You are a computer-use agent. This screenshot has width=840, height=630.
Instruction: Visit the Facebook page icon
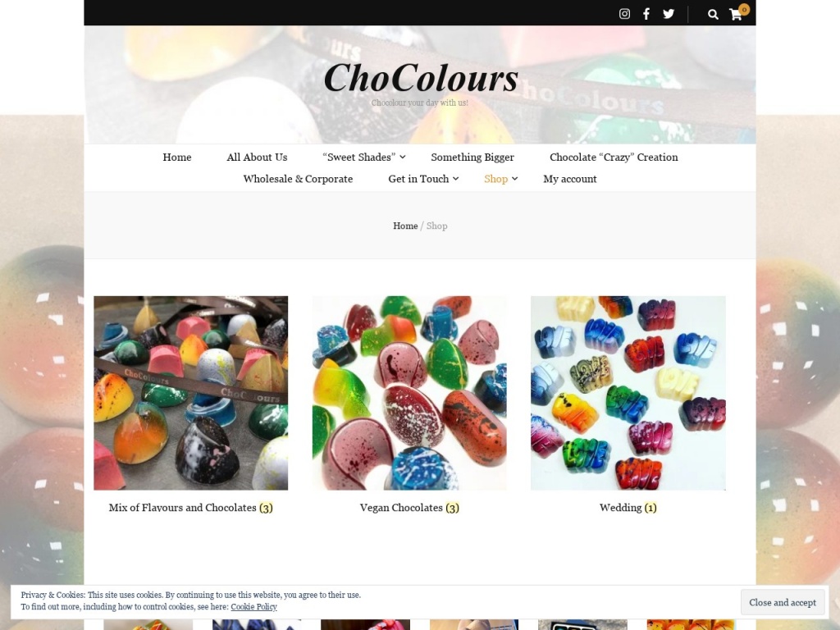(x=646, y=14)
